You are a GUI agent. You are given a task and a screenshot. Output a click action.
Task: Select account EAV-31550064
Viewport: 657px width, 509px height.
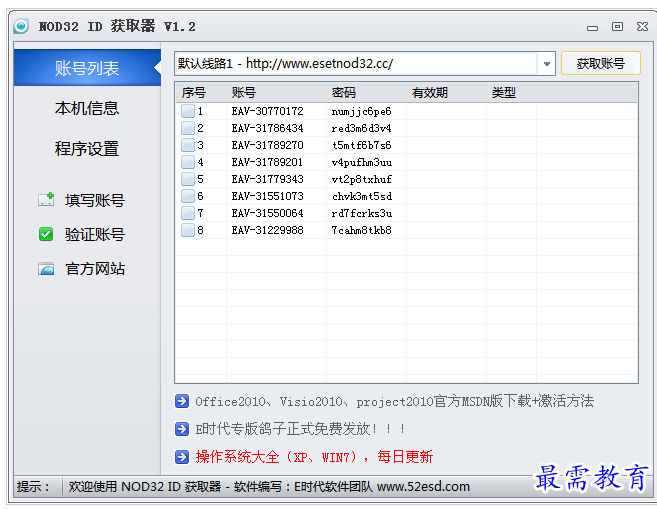[x=267, y=213]
